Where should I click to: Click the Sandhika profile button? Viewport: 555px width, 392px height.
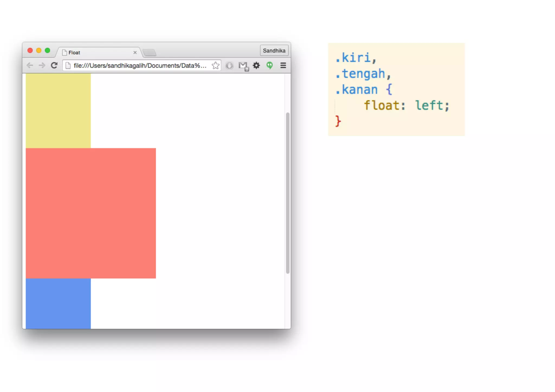tap(274, 50)
